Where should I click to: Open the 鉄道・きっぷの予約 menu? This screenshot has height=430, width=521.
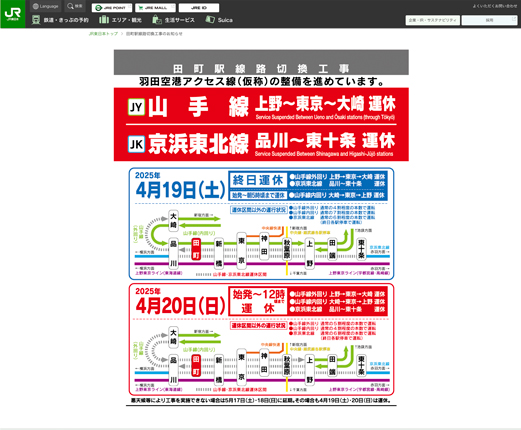pyautogui.click(x=60, y=20)
